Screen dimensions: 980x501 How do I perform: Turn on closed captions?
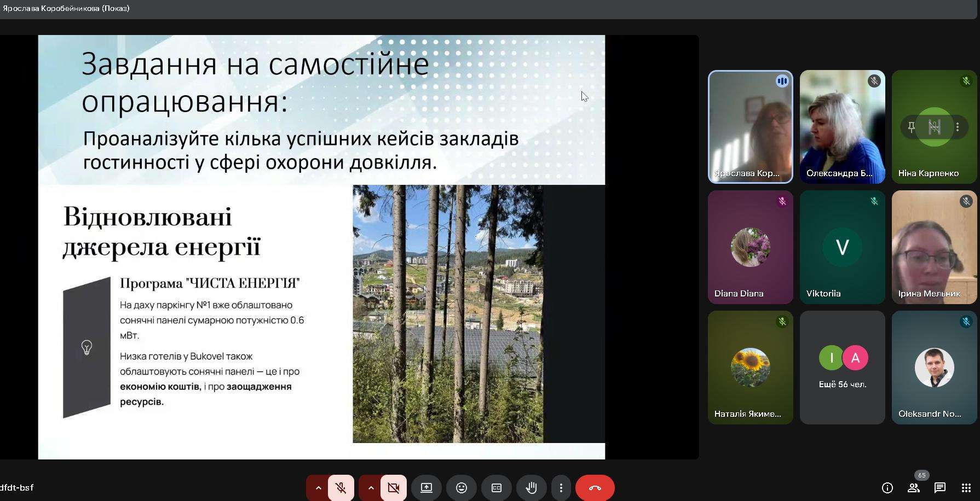(497, 488)
